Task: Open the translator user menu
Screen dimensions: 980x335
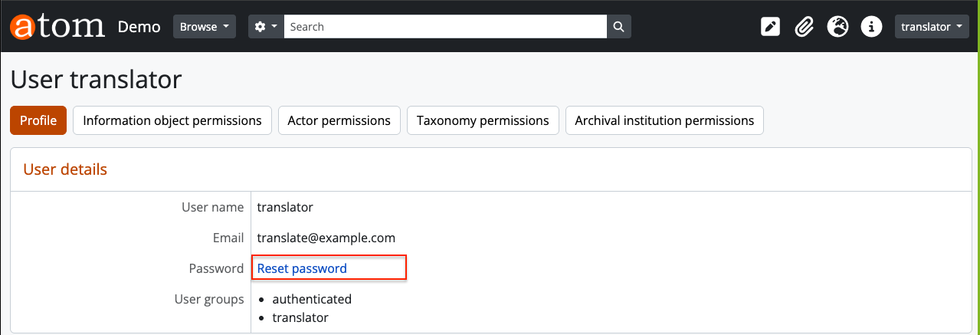Action: [x=932, y=27]
